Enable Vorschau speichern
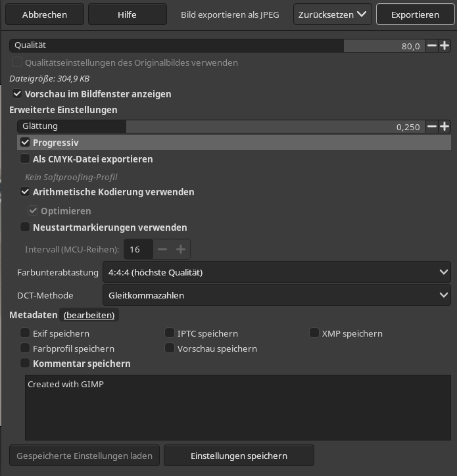Viewport: 457px width, 476px height. 170,348
